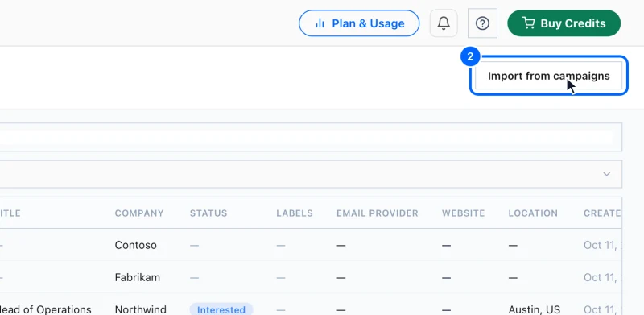The height and width of the screenshot is (315, 644).
Task: Sort by LABELS column header
Action: tap(295, 213)
